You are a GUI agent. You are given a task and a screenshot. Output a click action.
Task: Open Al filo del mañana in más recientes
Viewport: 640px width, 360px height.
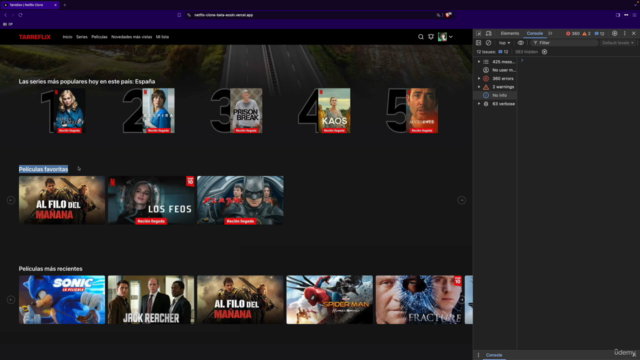[x=240, y=300]
